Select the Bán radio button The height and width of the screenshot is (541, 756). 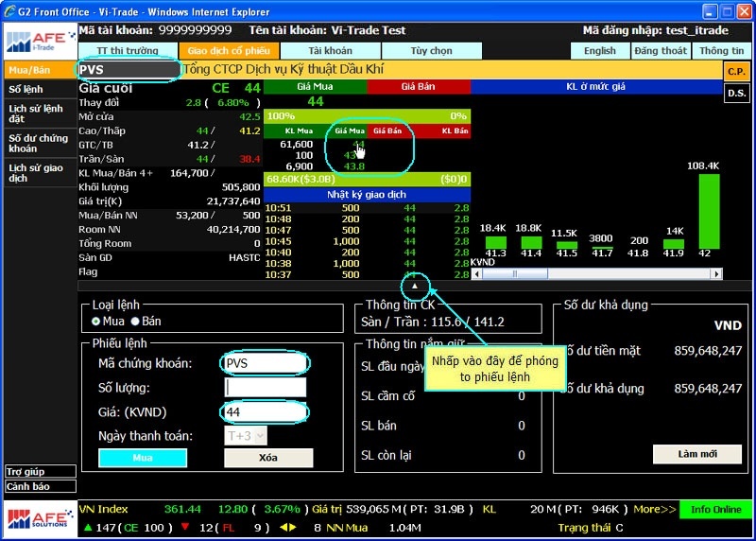pyautogui.click(x=135, y=322)
